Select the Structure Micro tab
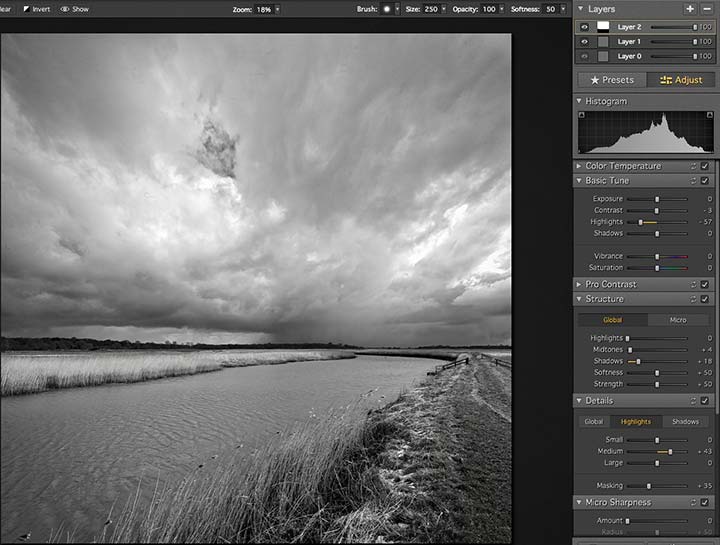The height and width of the screenshot is (545, 720). click(678, 320)
